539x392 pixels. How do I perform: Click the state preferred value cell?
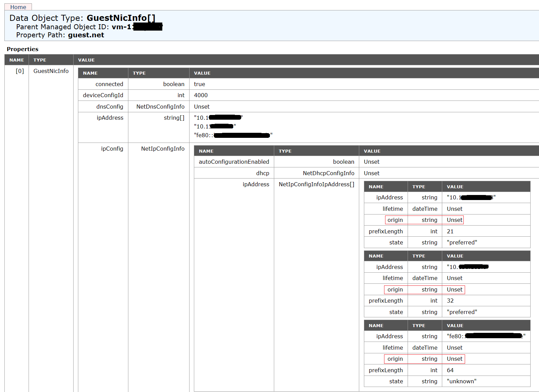462,242
